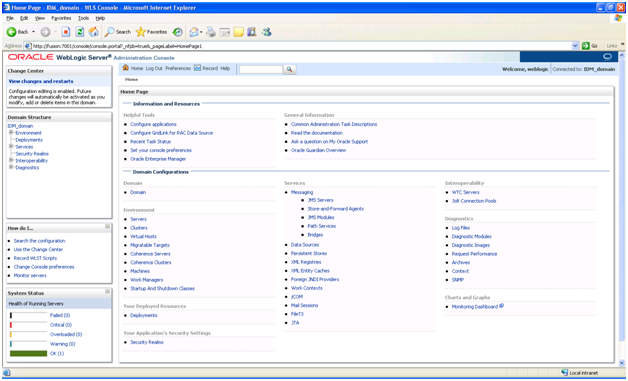
Task: Open the WTC Servers link
Action: coord(465,192)
